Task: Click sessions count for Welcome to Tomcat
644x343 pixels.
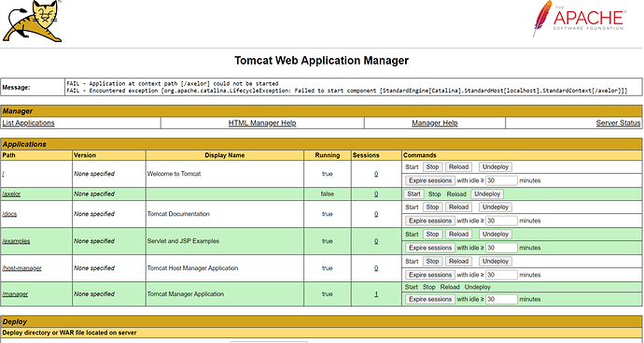Action: [376, 174]
